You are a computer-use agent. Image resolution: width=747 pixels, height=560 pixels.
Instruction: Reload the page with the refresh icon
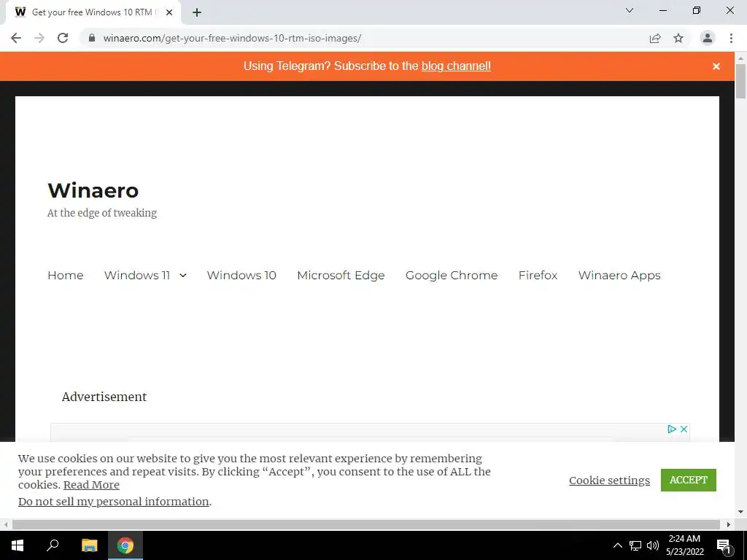pyautogui.click(x=63, y=38)
